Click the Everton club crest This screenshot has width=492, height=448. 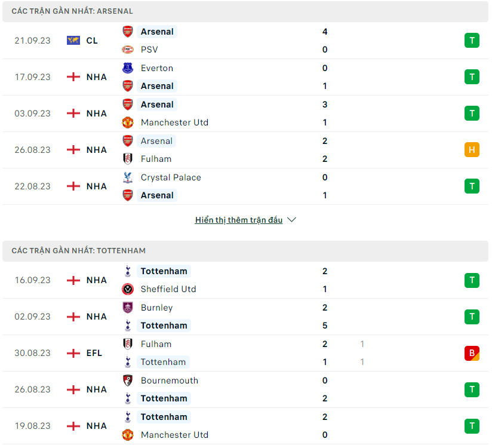(128, 68)
